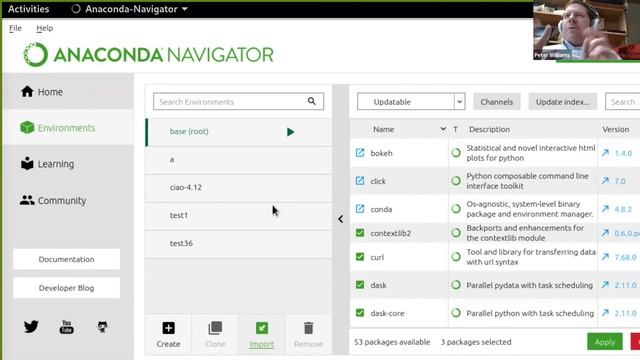Screen dimensions: 640x360
Task: Click the Peter Williams webcam thumbnail
Action: point(587,30)
